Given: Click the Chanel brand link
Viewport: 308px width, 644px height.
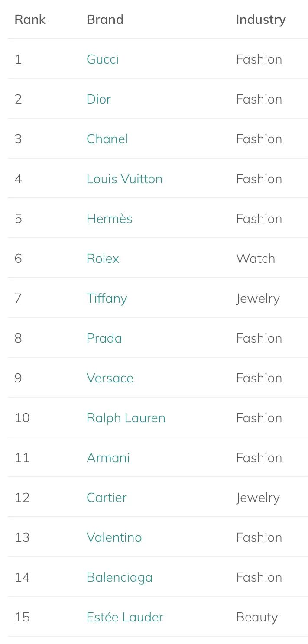Looking at the screenshot, I should [x=107, y=139].
